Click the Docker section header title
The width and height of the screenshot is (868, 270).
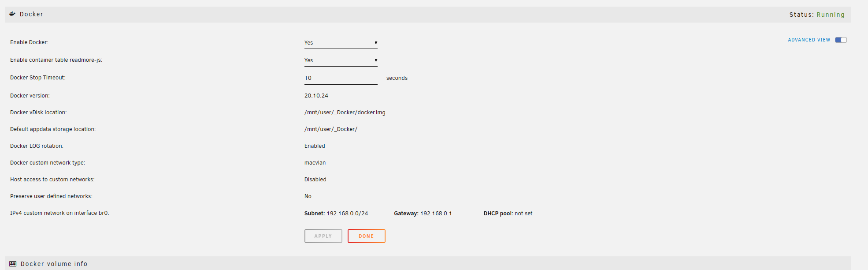point(32,14)
